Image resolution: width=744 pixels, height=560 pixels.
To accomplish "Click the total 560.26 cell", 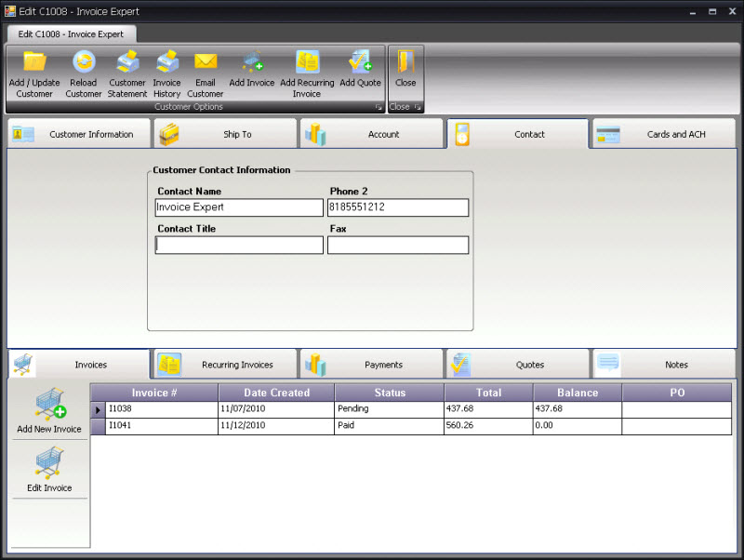I will click(x=489, y=426).
